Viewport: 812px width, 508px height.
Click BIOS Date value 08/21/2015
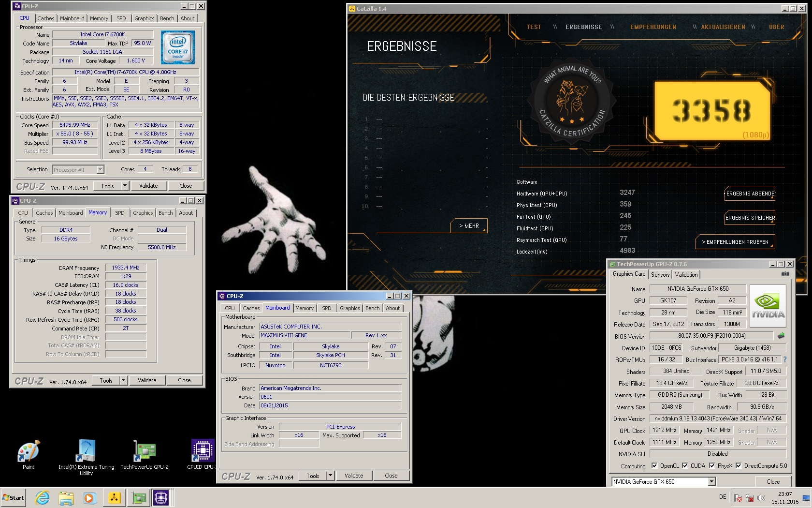(330, 405)
